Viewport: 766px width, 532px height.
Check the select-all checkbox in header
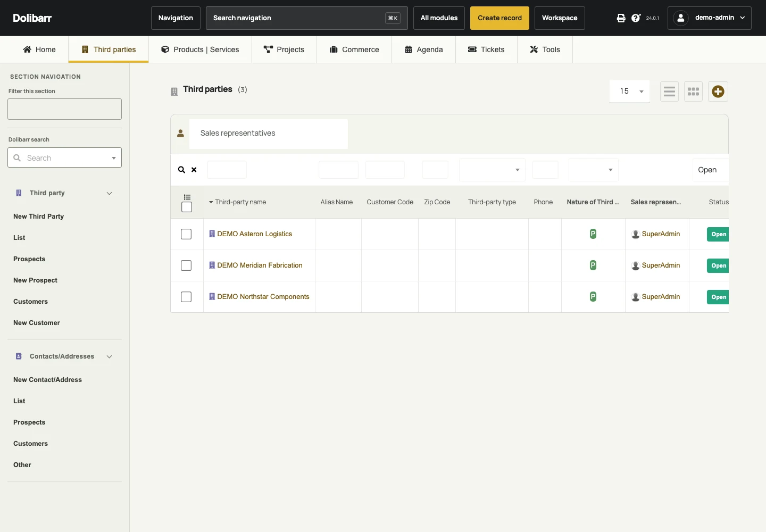coord(187,207)
